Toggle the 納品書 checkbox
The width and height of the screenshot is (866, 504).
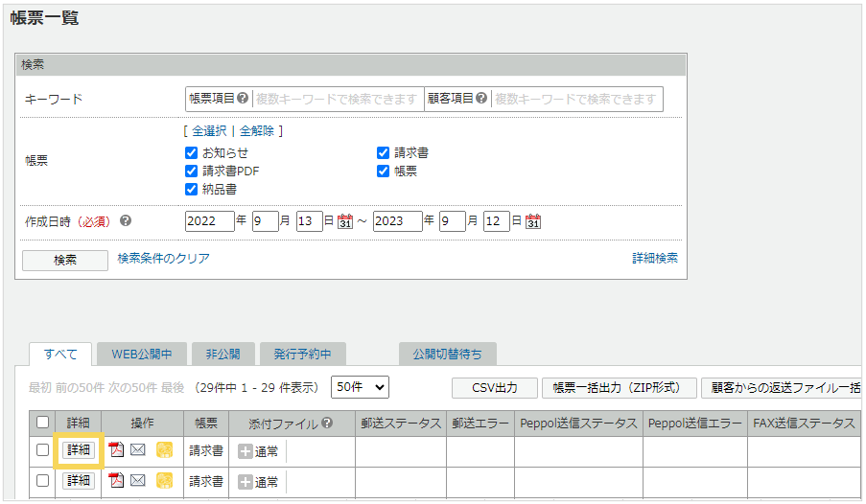pos(191,189)
